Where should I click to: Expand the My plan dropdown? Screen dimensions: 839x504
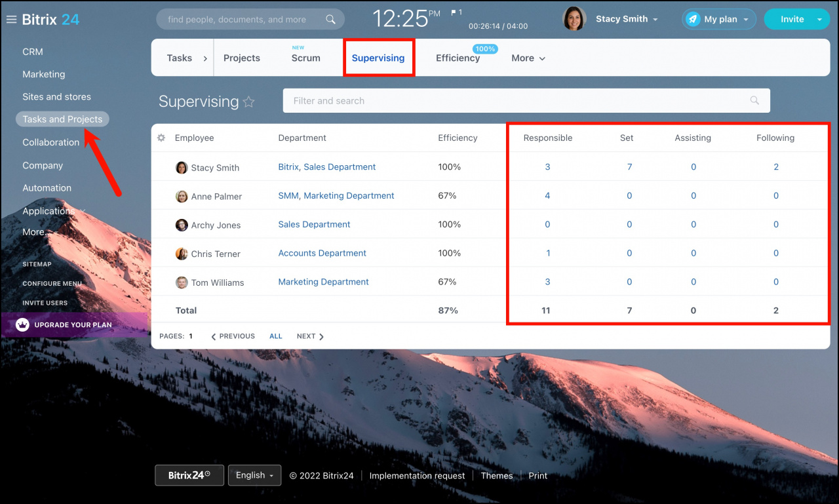click(746, 20)
